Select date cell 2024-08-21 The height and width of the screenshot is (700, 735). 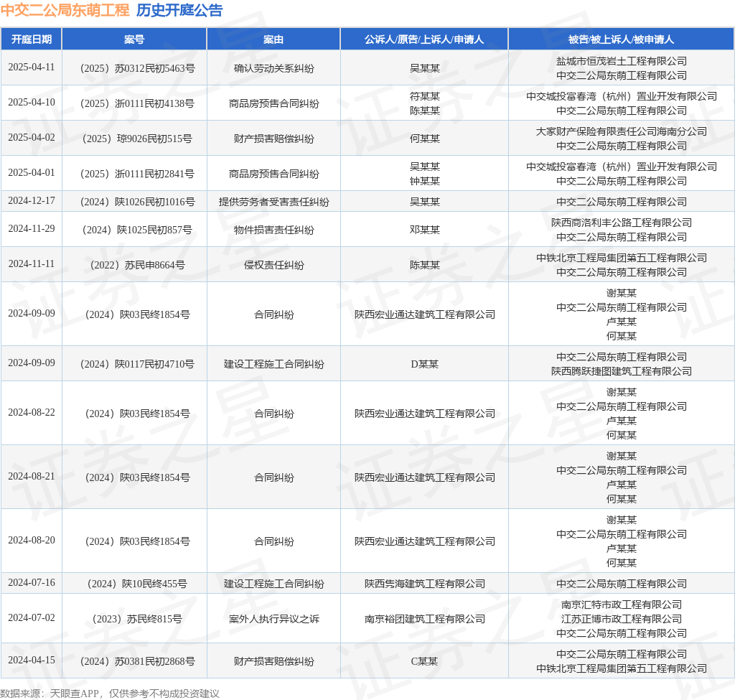[x=32, y=476]
